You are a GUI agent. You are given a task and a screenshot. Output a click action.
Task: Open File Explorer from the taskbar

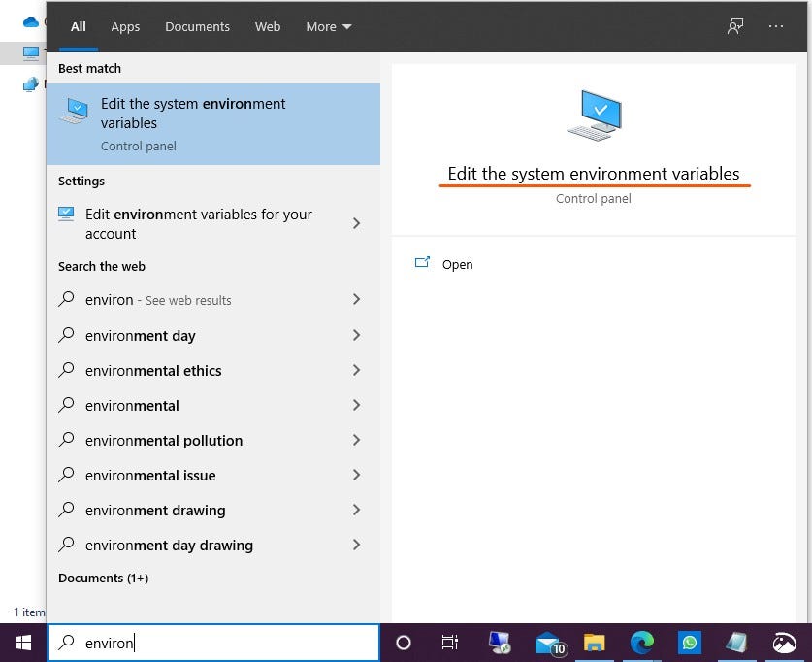594,643
